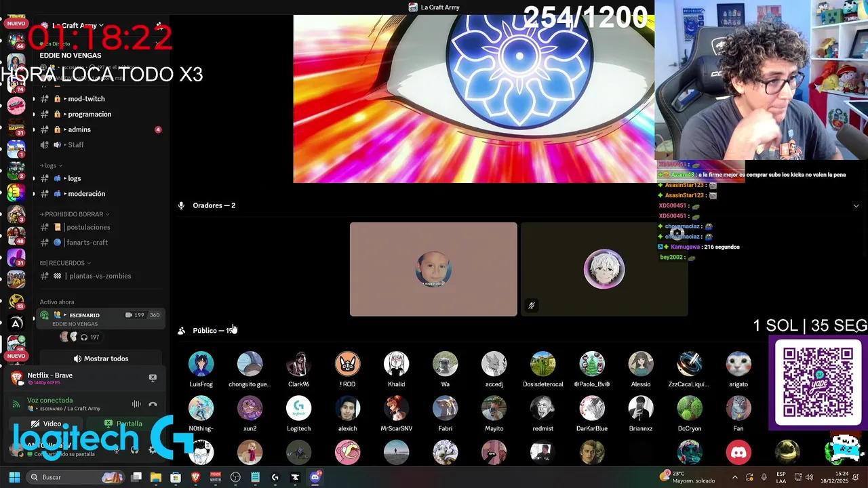Open the fanarts-craft channel
Viewport: 868px width, 488px height.
pos(100,243)
